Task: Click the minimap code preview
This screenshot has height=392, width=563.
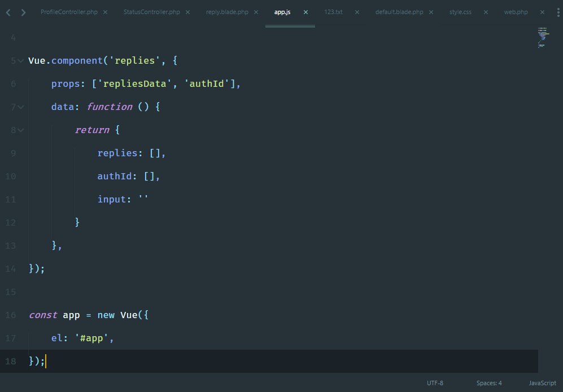Action: click(x=543, y=37)
